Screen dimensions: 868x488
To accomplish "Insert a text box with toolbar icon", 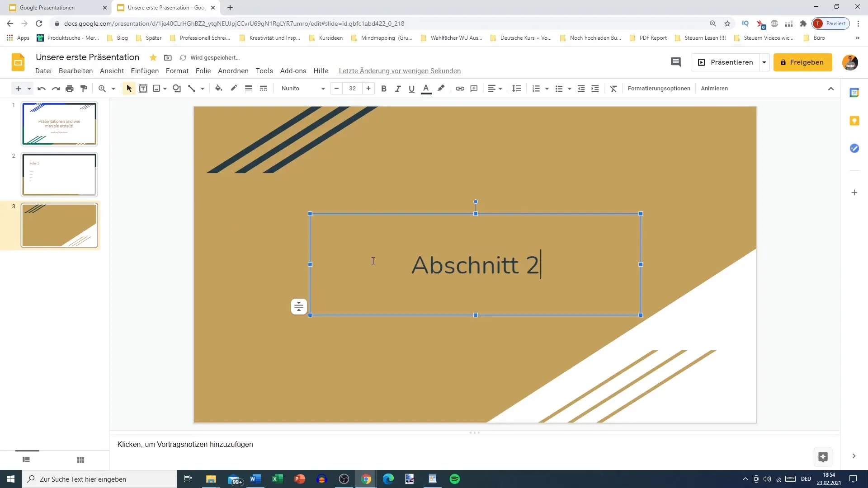I will 143,89.
